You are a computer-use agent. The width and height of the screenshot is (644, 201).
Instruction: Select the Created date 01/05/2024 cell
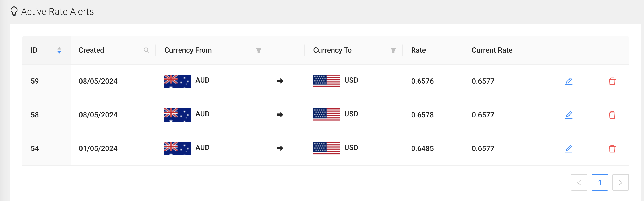[98, 149]
